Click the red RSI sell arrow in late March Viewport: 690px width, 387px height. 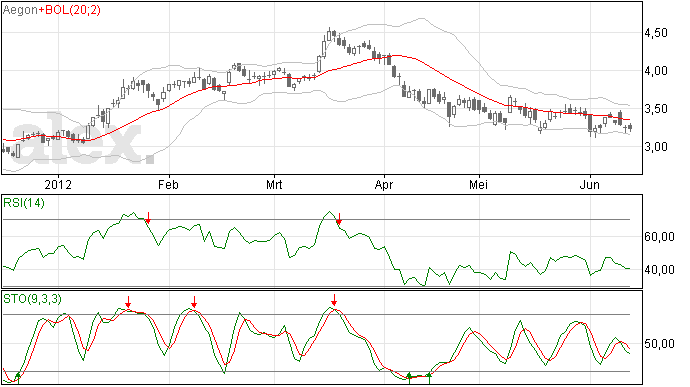click(x=339, y=218)
